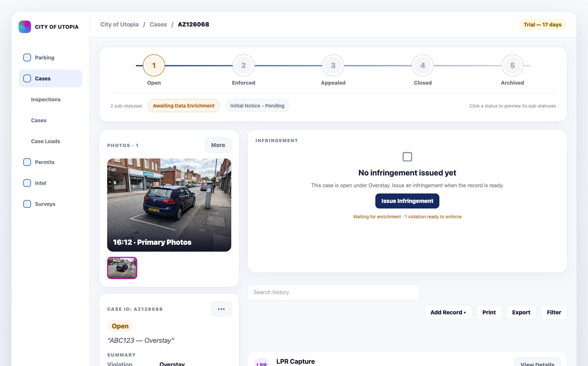Click the Intel sidebar icon

27,183
